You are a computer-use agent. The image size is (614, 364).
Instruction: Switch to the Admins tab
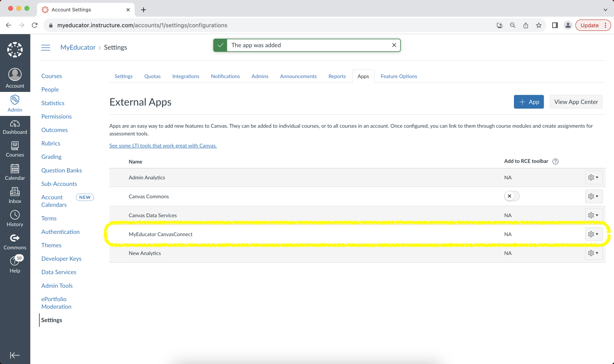click(260, 76)
